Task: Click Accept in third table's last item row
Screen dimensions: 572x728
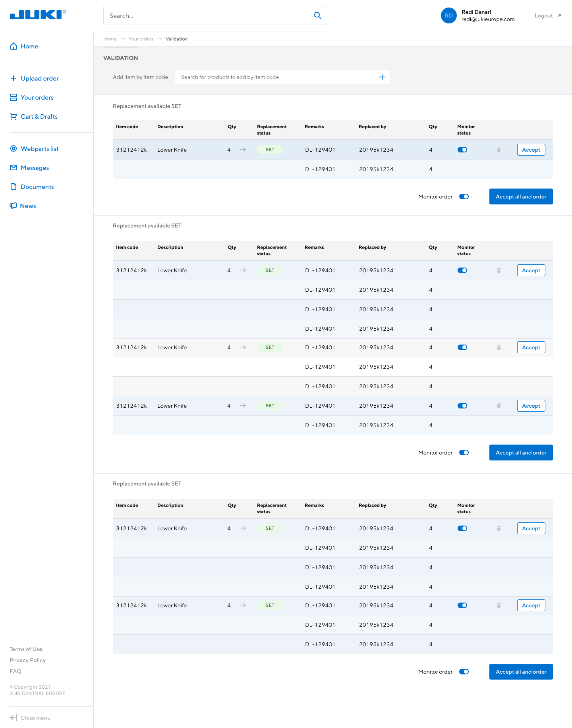Action: (x=531, y=605)
